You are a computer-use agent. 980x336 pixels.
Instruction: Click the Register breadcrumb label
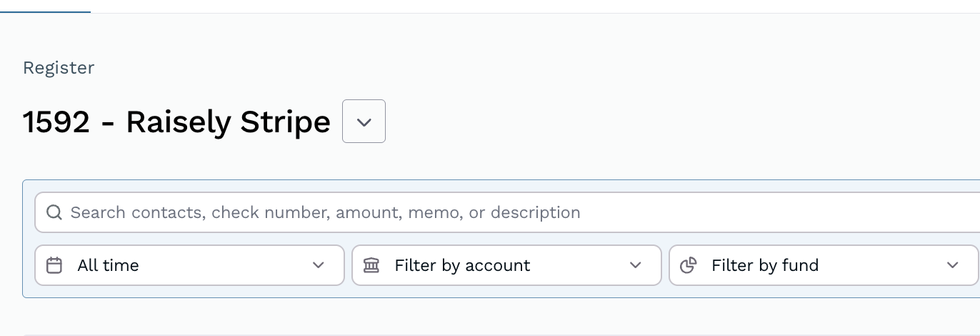point(59,68)
